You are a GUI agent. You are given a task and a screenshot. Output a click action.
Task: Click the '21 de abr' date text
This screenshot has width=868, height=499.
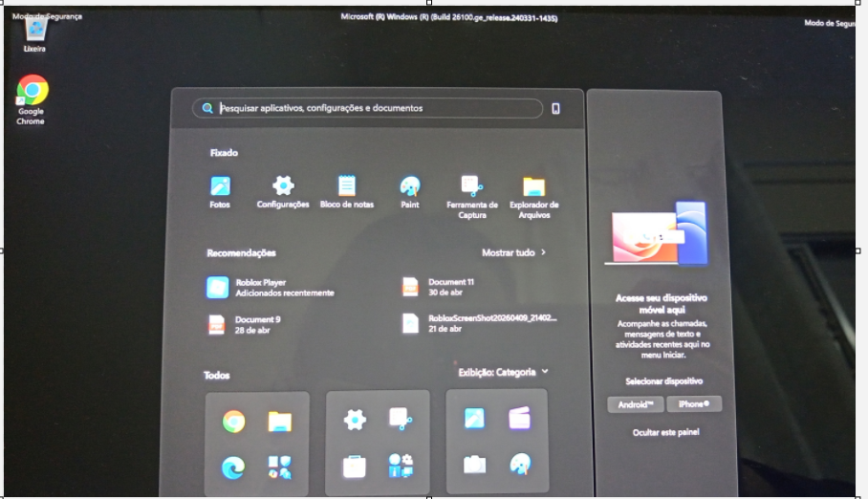pyautogui.click(x=445, y=329)
